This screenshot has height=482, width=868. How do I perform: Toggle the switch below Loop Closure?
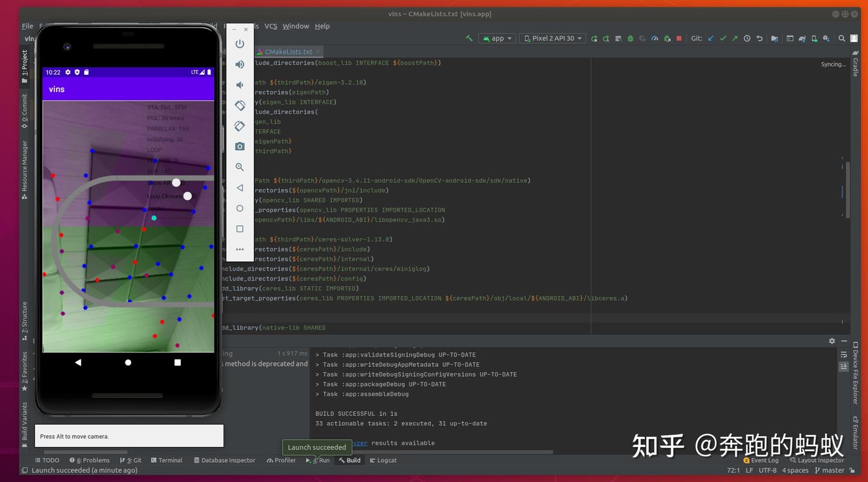click(x=154, y=218)
